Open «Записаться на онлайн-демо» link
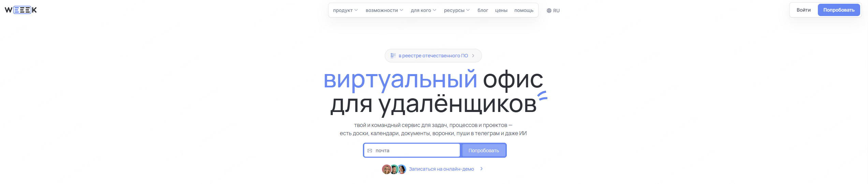This screenshot has height=184, width=868. [x=441, y=169]
